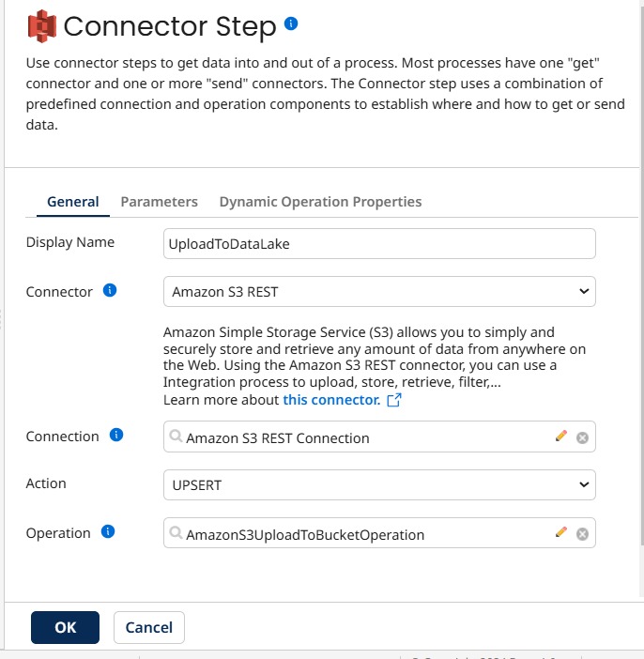644x659 pixels.
Task: Clear the Amazon S3 REST Connection field
Action: point(582,437)
